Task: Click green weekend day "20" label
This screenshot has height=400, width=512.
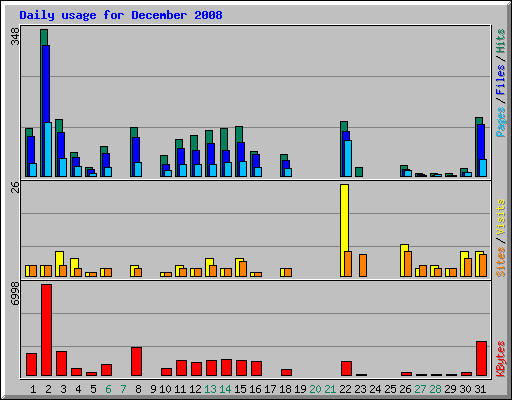Action: (x=315, y=389)
